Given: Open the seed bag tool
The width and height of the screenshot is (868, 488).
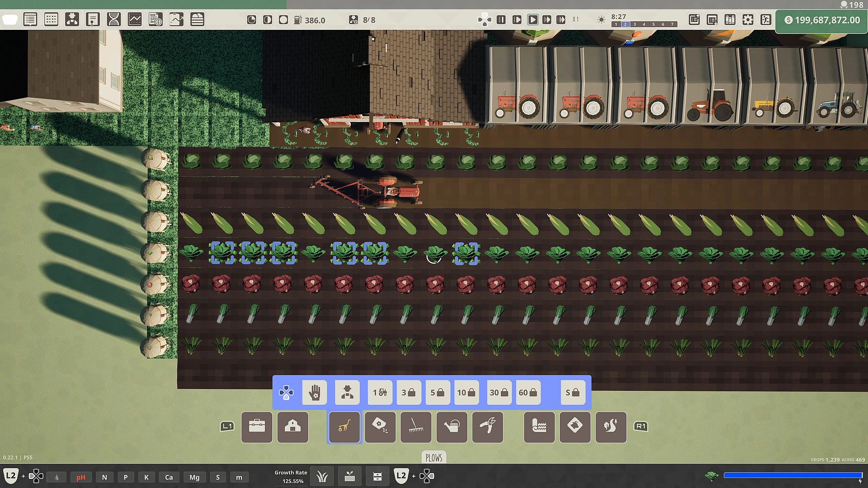Looking at the screenshot, I should (380, 427).
